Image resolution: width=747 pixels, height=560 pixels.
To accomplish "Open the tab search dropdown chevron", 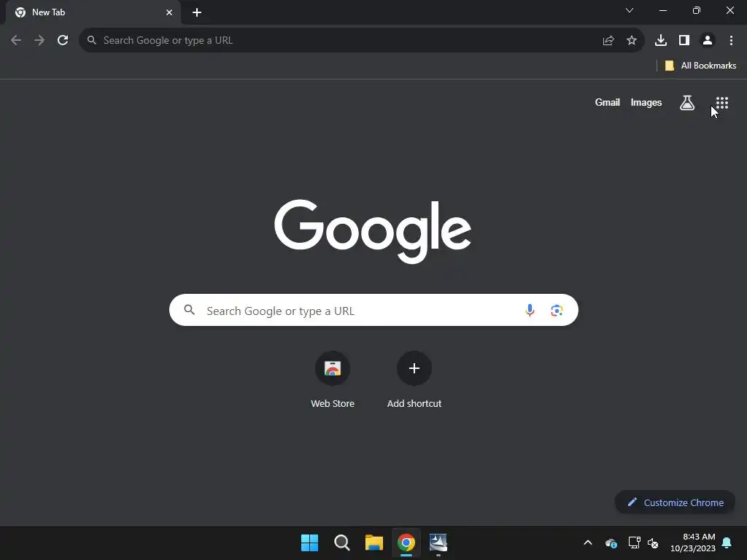I will [x=630, y=10].
